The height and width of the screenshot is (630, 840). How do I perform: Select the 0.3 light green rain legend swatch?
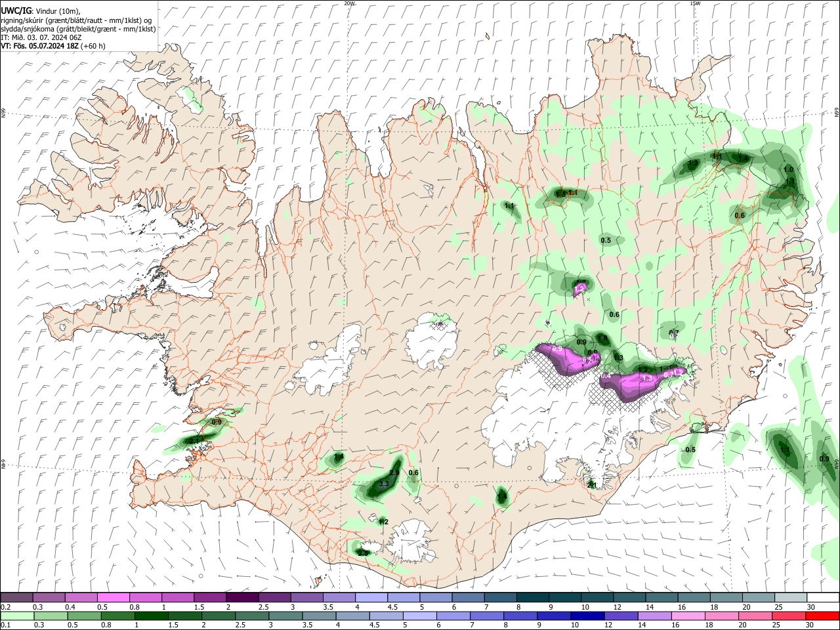(51, 616)
